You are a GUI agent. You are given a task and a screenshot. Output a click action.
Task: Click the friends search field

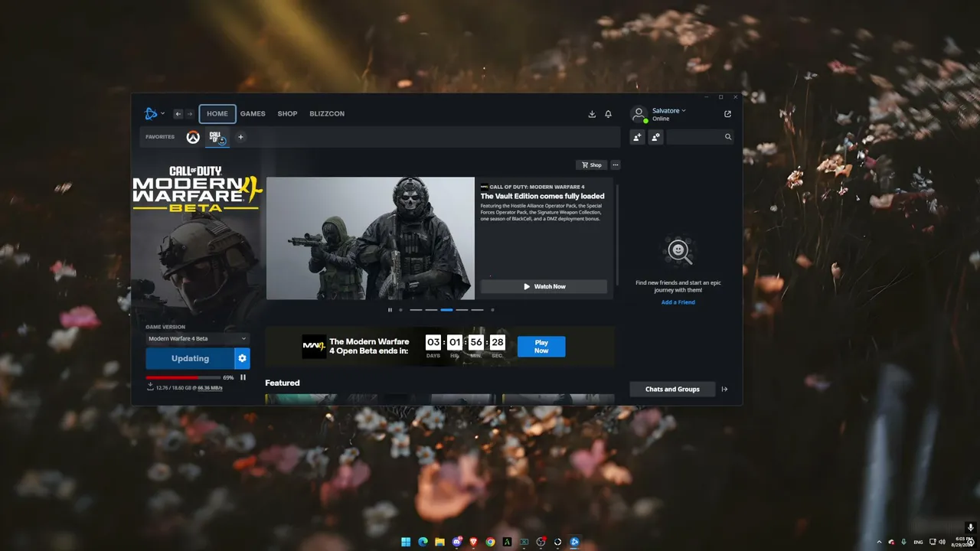pyautogui.click(x=700, y=137)
